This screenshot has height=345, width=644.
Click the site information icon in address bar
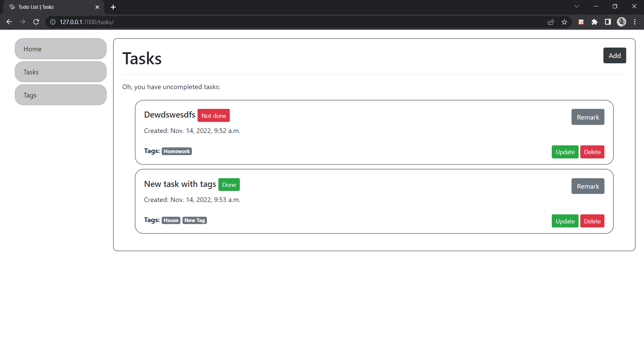point(52,22)
